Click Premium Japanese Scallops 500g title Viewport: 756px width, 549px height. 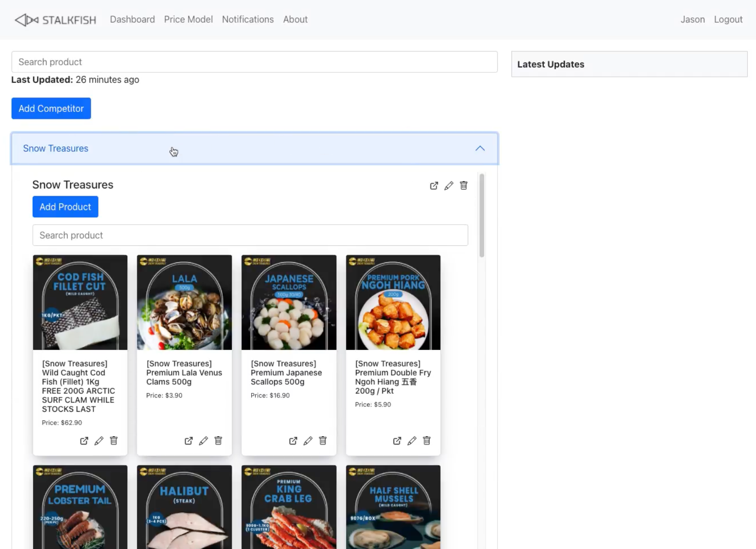pyautogui.click(x=287, y=373)
